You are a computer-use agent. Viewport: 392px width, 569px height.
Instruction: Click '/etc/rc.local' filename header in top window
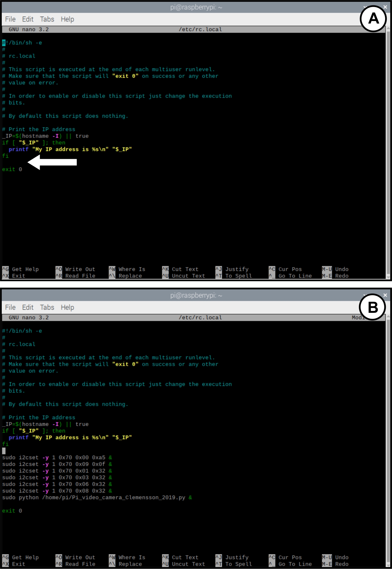tap(200, 29)
